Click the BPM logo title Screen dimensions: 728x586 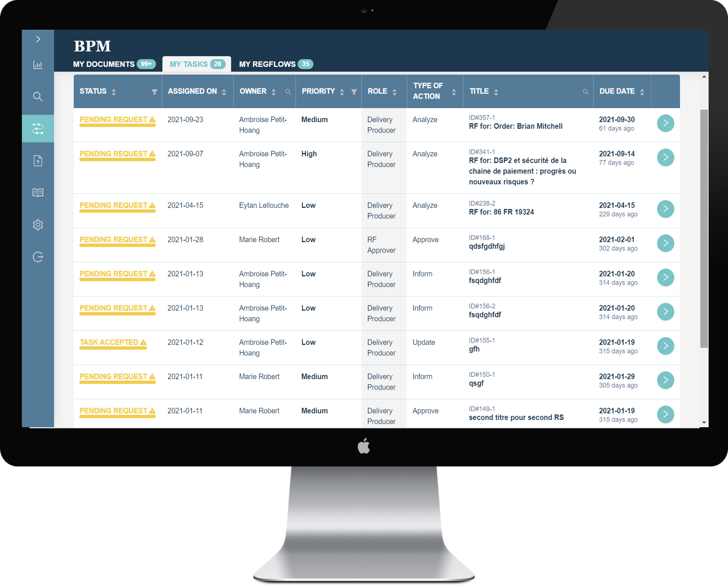click(92, 46)
